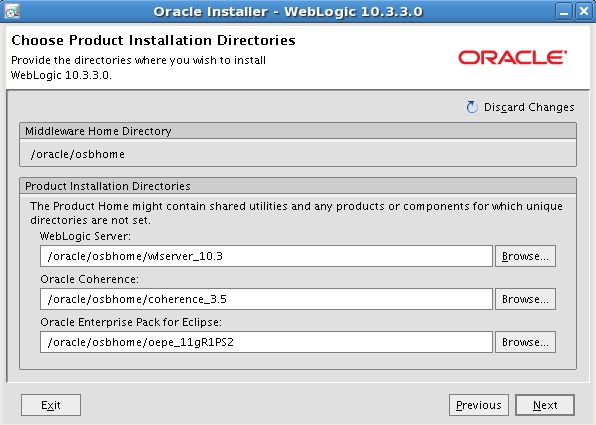Screen dimensions: 596x425
Task: Click the Middleware Home Directory header
Action: (298, 131)
